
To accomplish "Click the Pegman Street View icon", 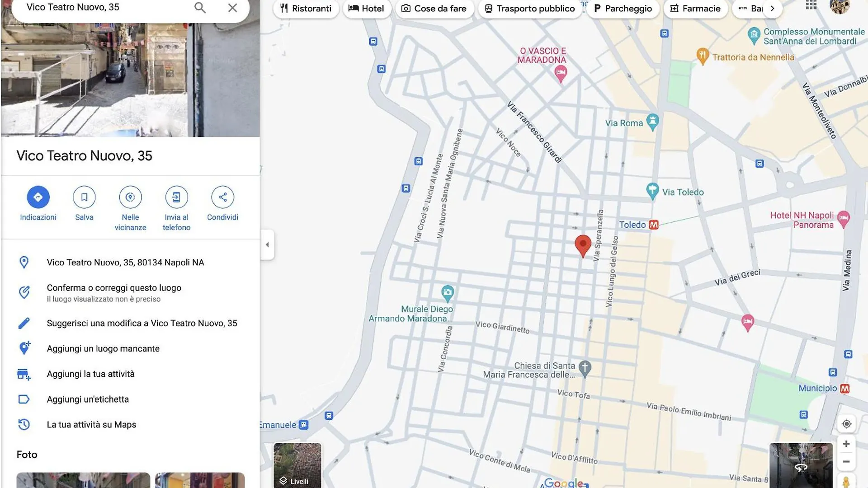I will point(846,482).
